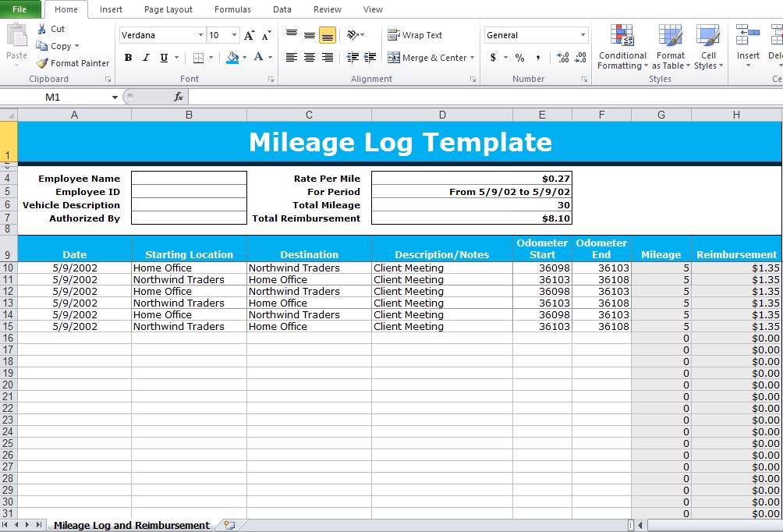The width and height of the screenshot is (783, 532).
Task: Click Increase Decimal icon
Action: 563,58
